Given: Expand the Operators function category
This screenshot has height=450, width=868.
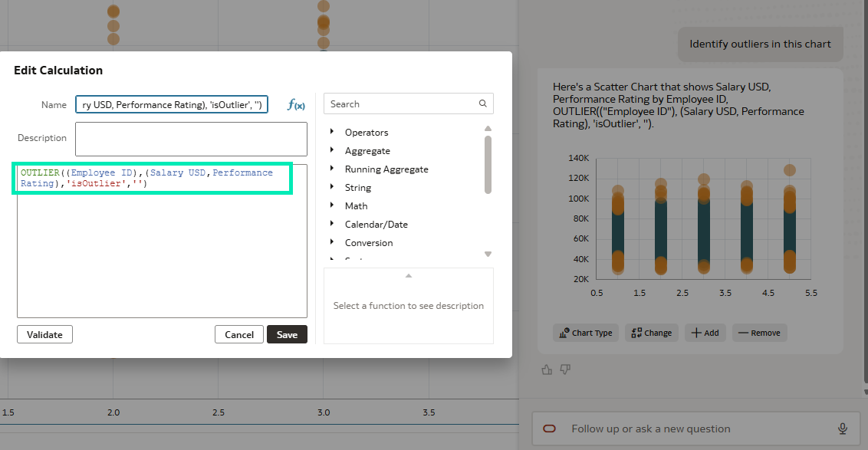Looking at the screenshot, I should pos(367,132).
